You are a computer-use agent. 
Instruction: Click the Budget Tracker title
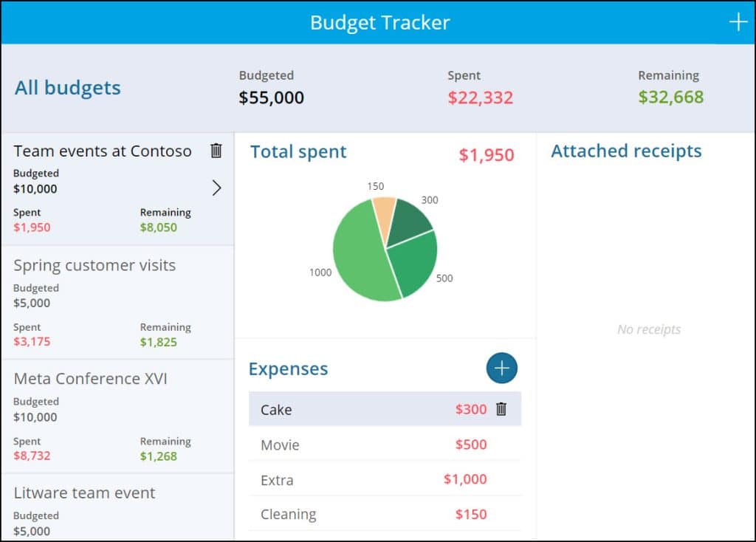pyautogui.click(x=380, y=23)
